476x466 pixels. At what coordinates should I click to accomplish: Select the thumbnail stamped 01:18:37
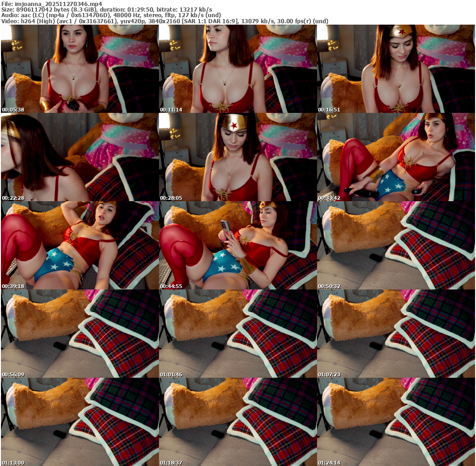click(x=238, y=422)
